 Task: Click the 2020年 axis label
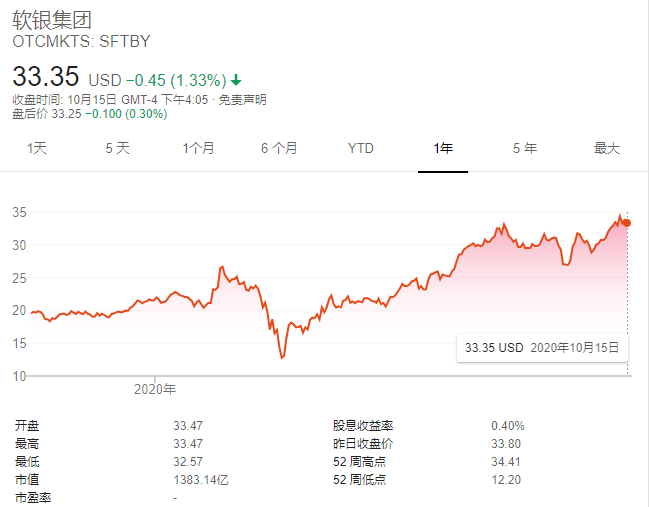pos(155,388)
